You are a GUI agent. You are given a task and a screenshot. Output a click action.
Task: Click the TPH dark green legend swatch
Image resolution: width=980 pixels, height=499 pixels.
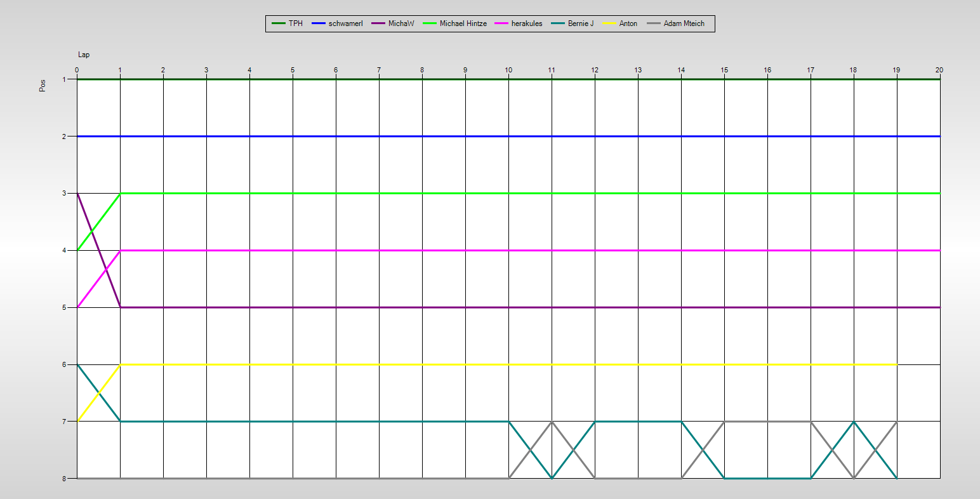tap(278, 23)
